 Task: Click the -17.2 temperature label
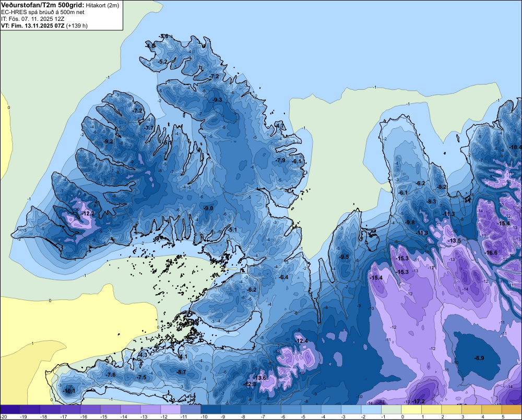pyautogui.click(x=418, y=401)
